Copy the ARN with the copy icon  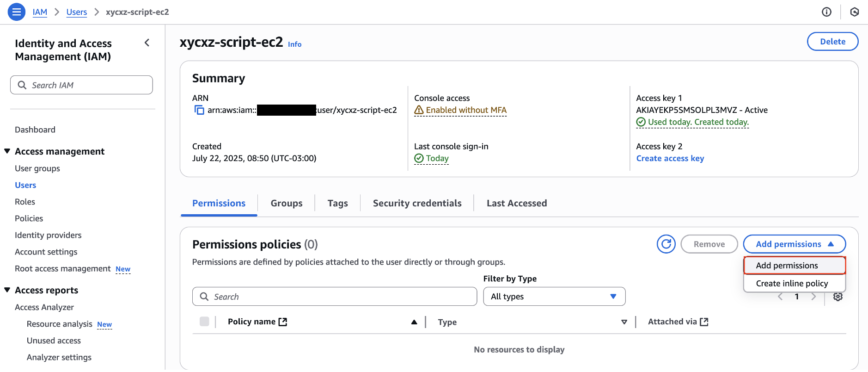coord(199,110)
